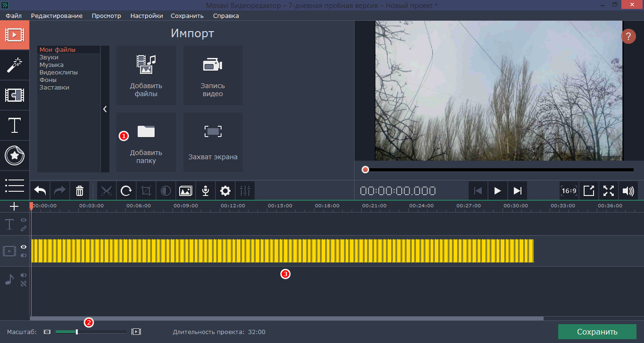The image size is (644, 343).
Task: Open the Настройки menu
Action: click(x=147, y=16)
